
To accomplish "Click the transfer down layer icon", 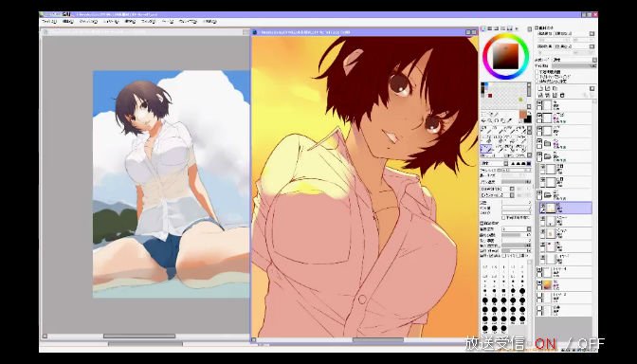I will (540, 95).
